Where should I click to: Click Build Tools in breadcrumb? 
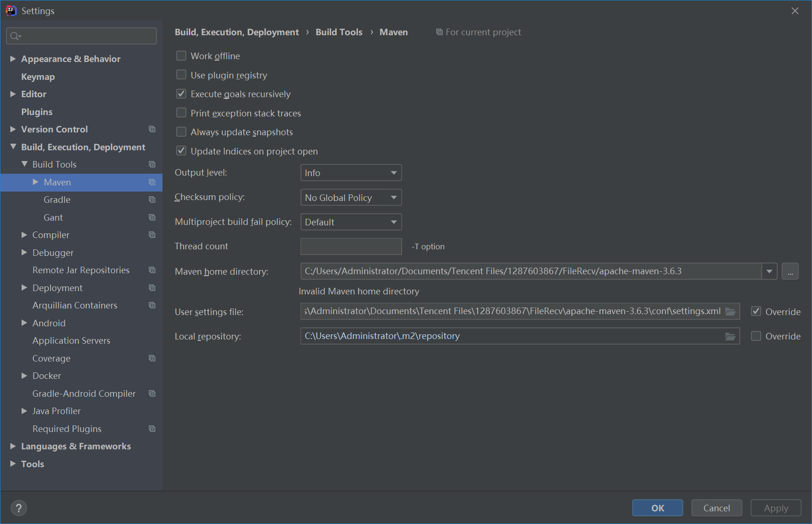339,32
